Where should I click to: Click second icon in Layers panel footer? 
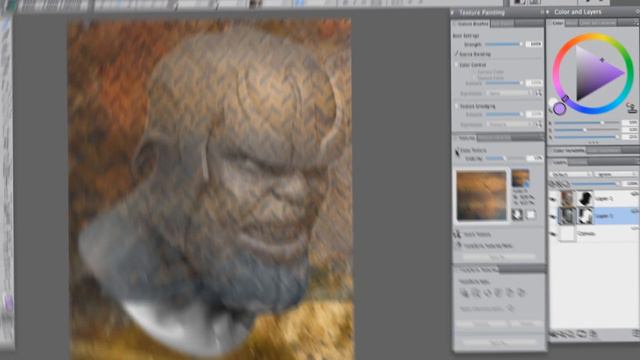pyautogui.click(x=563, y=334)
